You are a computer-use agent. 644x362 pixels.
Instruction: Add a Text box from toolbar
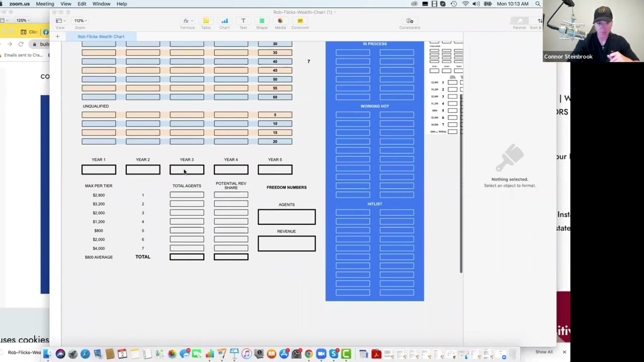click(x=243, y=22)
